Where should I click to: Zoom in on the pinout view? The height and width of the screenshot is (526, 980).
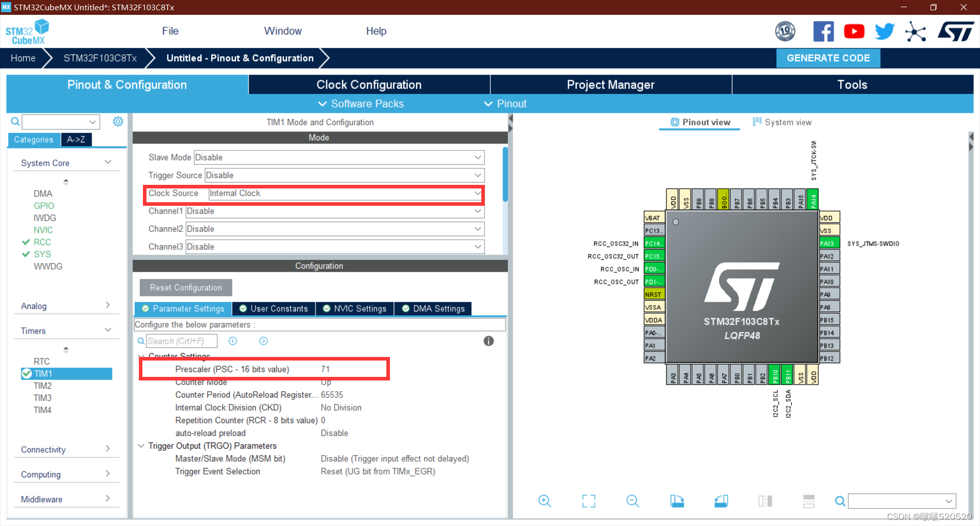pos(545,501)
